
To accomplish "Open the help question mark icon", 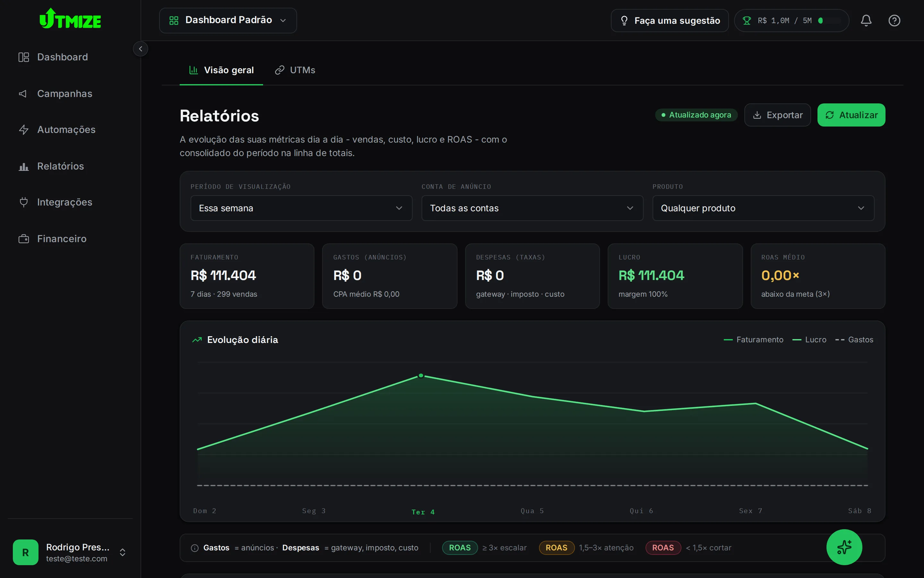I will point(894,21).
